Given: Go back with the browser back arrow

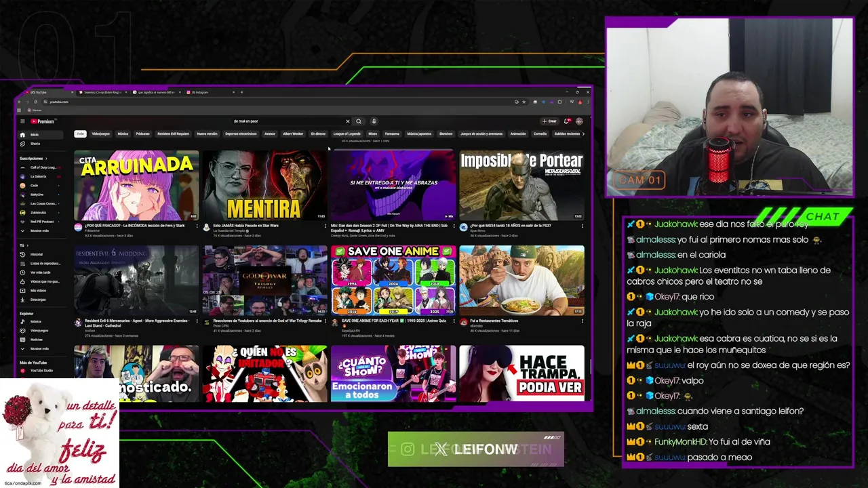Looking at the screenshot, I should (x=20, y=102).
